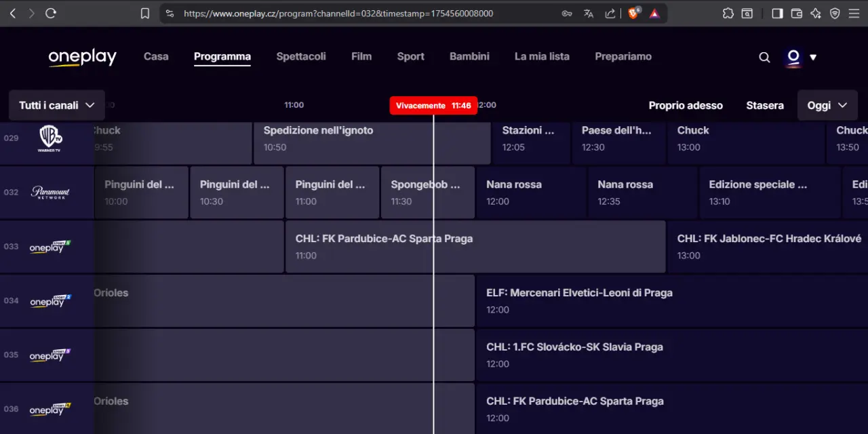Open Pinguini del... program at 11:00

click(x=332, y=193)
